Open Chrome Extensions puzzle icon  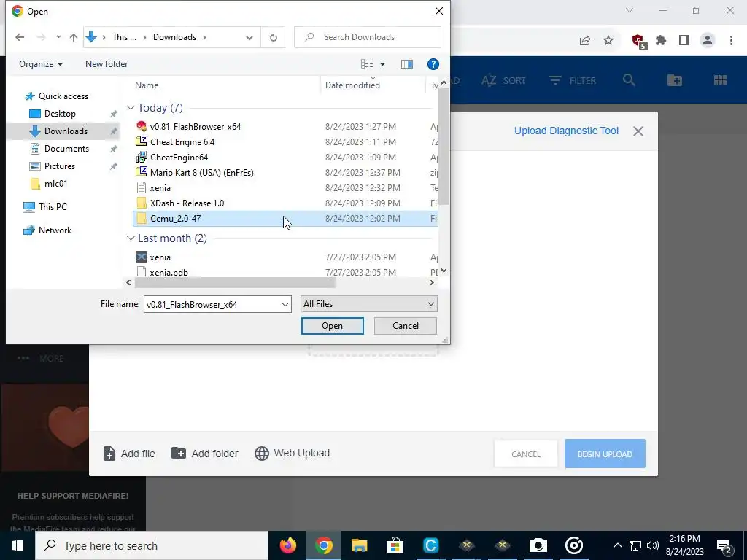tap(661, 41)
